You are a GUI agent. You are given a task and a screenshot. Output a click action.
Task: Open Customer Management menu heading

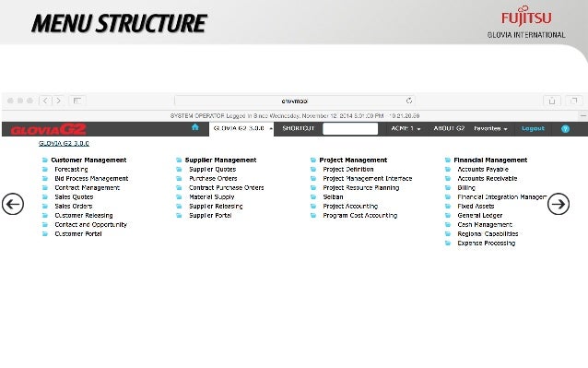click(88, 160)
